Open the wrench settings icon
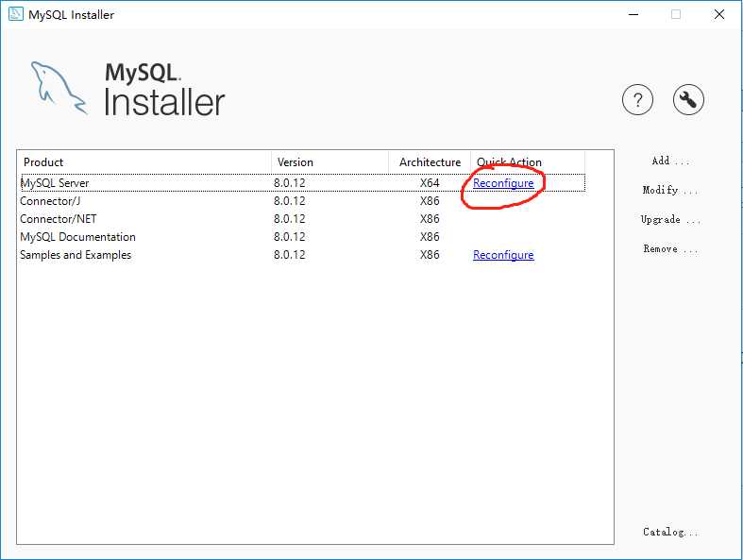743x560 pixels. point(688,99)
